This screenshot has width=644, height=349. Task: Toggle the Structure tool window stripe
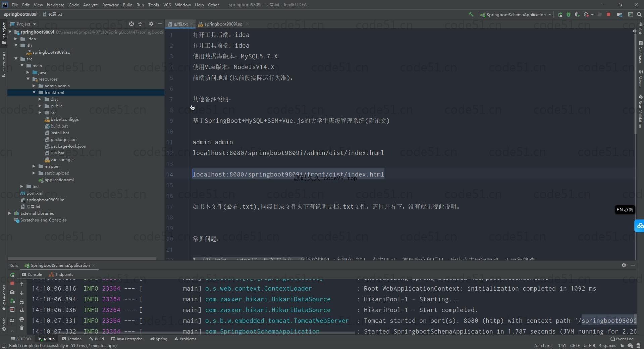[x=4, y=64]
